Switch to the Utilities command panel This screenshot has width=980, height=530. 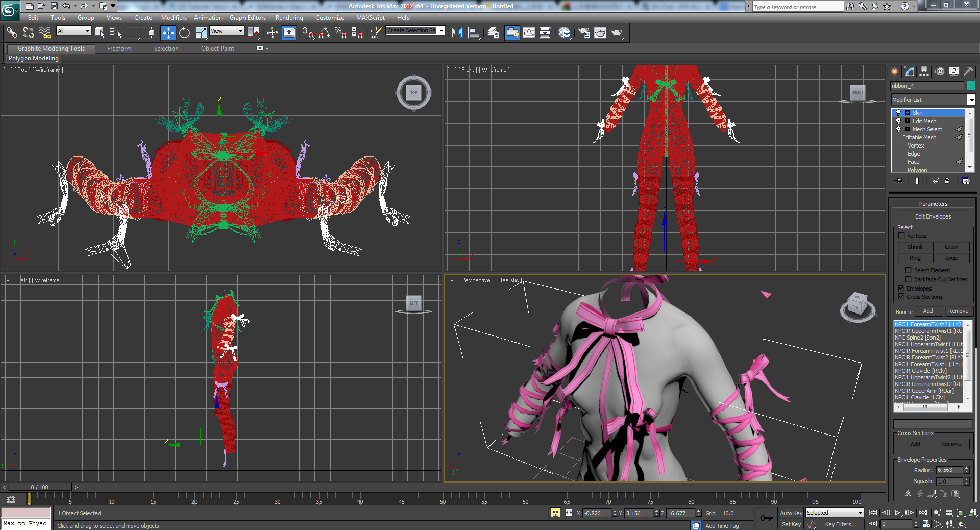(968, 71)
